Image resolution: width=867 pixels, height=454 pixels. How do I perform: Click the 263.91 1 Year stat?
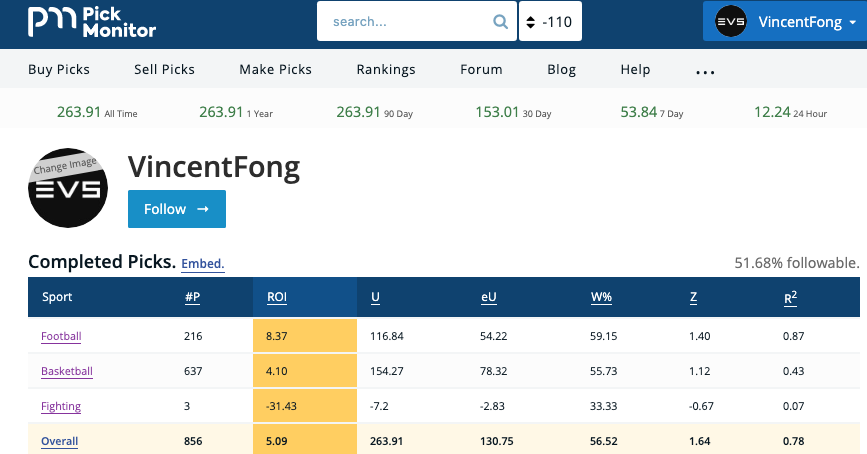[x=236, y=112]
